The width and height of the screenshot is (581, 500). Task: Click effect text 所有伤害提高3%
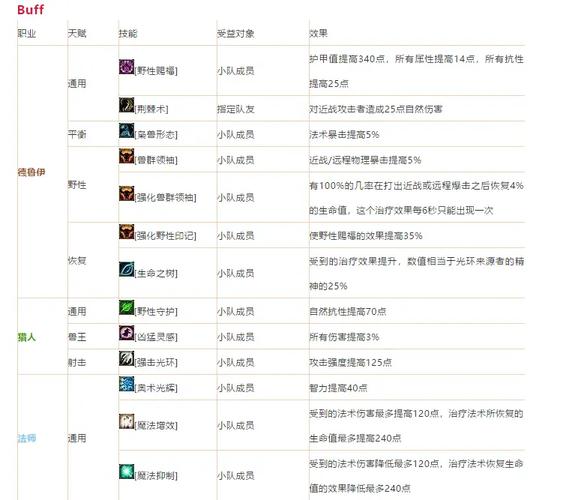point(344,337)
